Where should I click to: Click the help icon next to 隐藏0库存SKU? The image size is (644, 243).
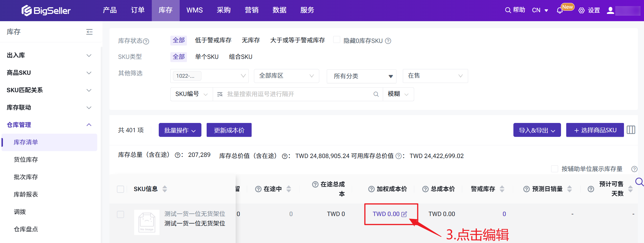pyautogui.click(x=388, y=41)
